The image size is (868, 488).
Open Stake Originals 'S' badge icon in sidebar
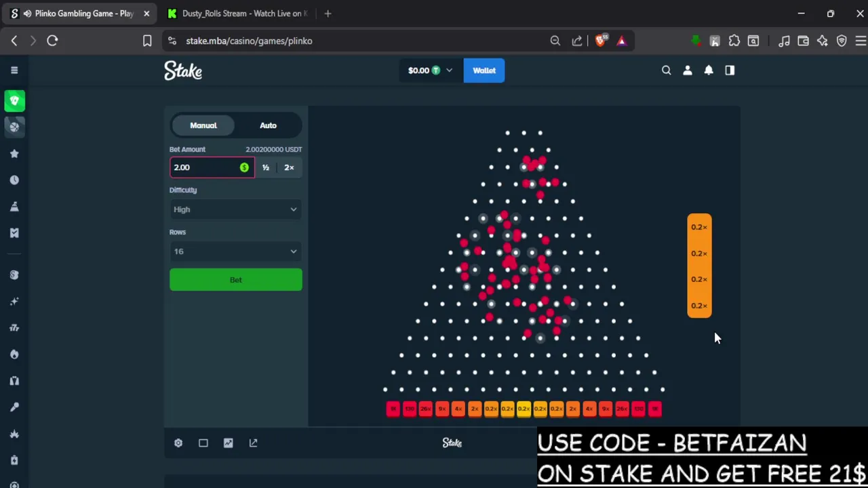[14, 274]
